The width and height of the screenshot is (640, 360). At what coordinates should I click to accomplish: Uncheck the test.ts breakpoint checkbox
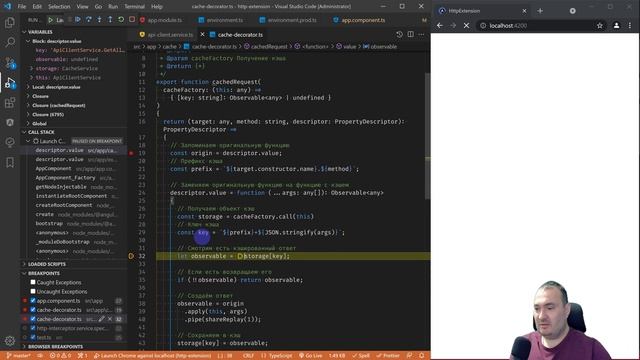pyautogui.click(x=33, y=337)
